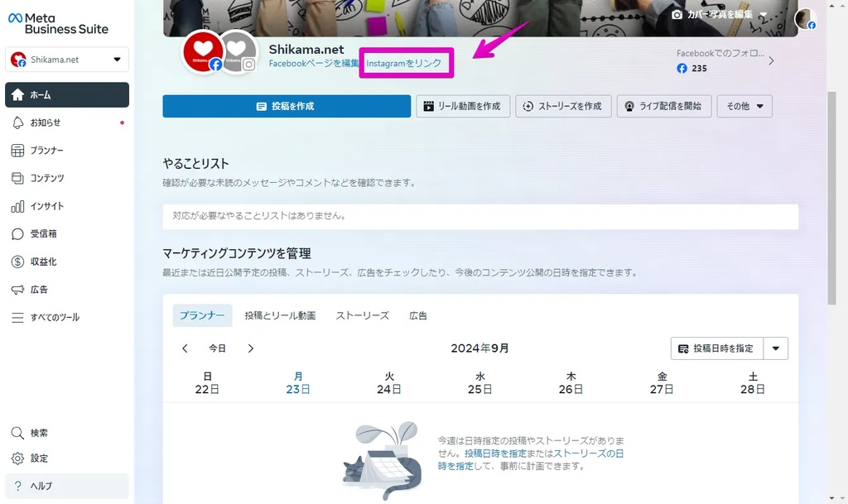Click the page vertical scrollbar thumb
The width and height of the screenshot is (848, 504).
[x=831, y=198]
